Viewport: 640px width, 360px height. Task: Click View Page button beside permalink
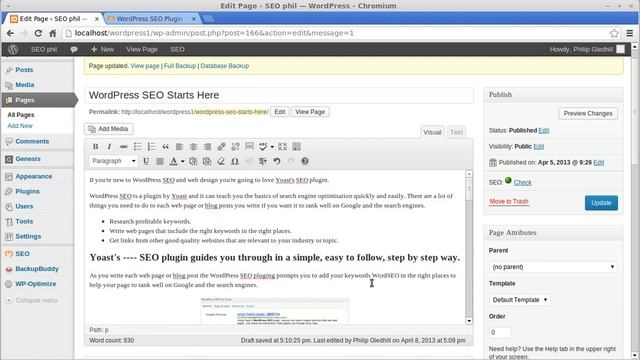point(310,112)
